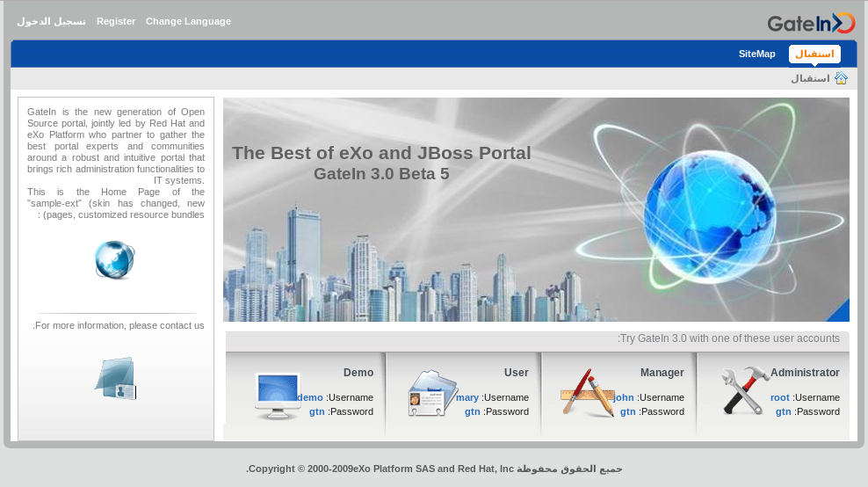Click the Demo computer monitor icon
The image size is (868, 487).
(x=278, y=396)
